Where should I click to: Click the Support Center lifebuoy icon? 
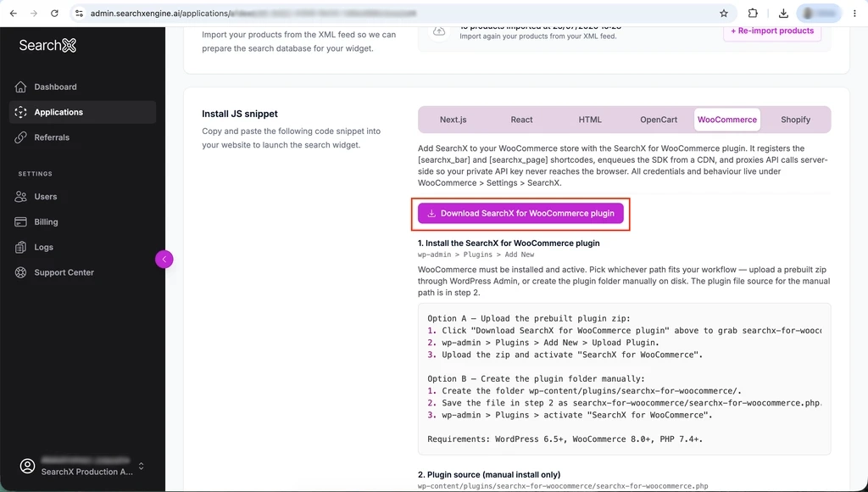click(x=20, y=272)
